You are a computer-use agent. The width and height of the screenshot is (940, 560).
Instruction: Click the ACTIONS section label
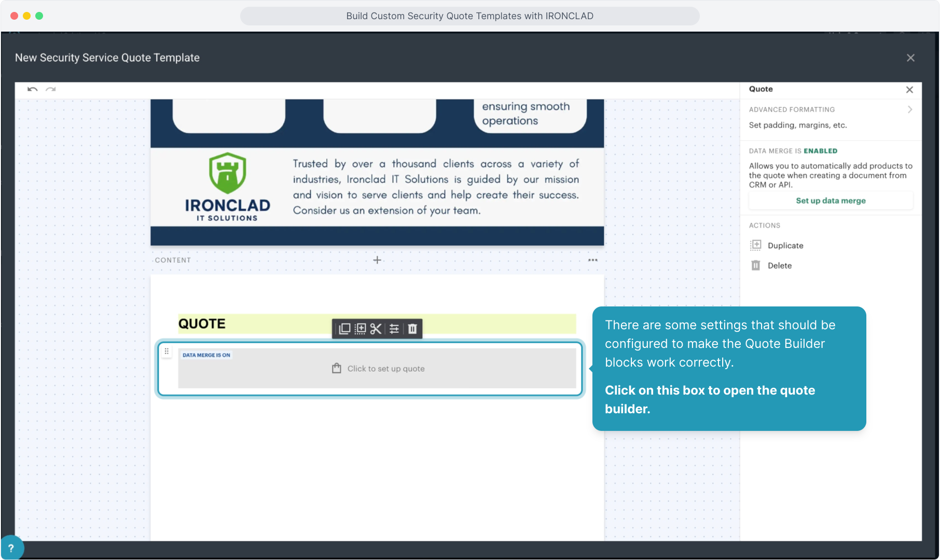[765, 226]
